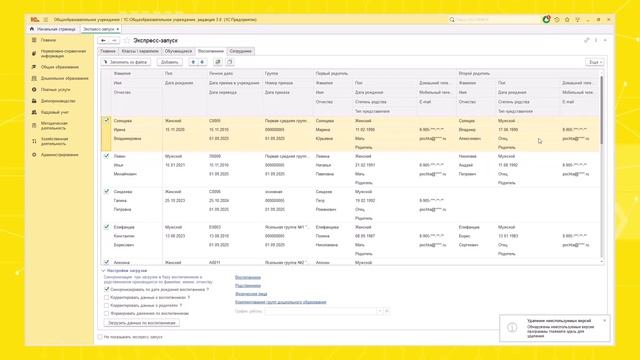The image size is (640, 360).
Task: Enable Корректировать данные о родителях
Action: (107, 305)
